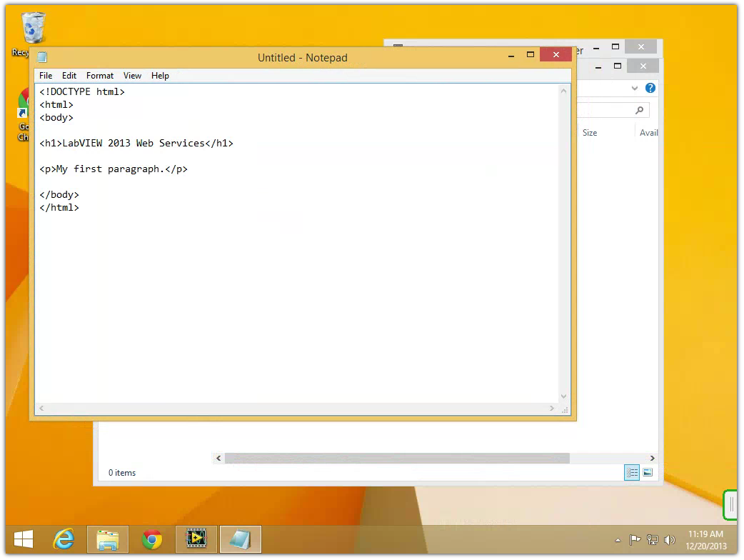Screen dimensions: 744x560
Task: Launch Internet Explorer from the taskbar
Action: pyautogui.click(x=64, y=539)
